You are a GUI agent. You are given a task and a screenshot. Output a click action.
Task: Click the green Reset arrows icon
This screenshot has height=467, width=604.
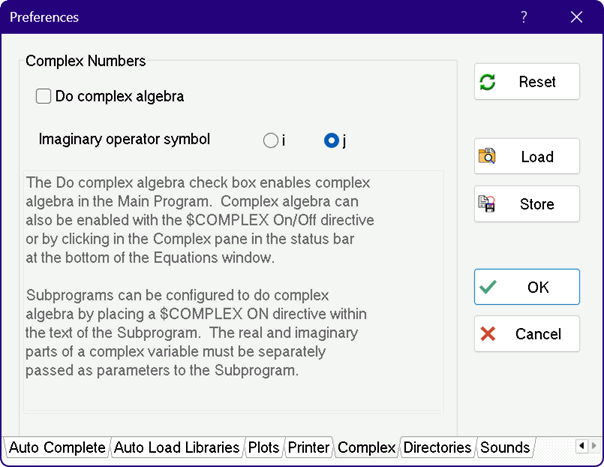click(x=488, y=82)
